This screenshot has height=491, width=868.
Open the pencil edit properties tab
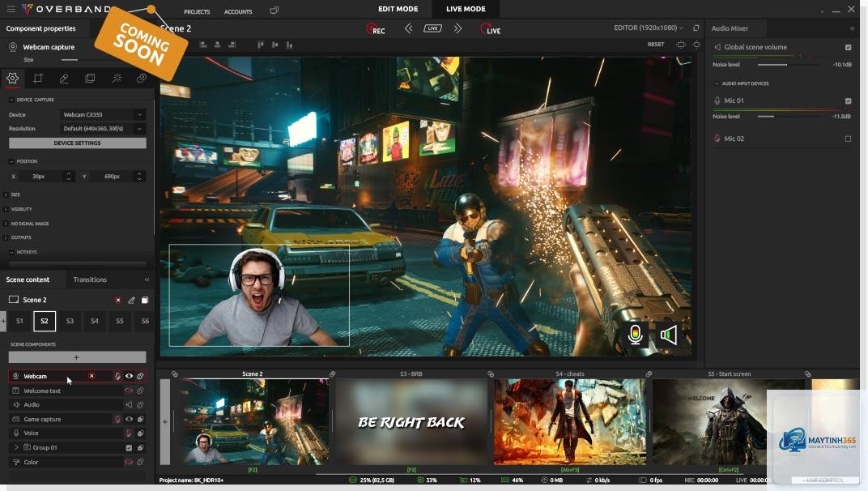(64, 78)
